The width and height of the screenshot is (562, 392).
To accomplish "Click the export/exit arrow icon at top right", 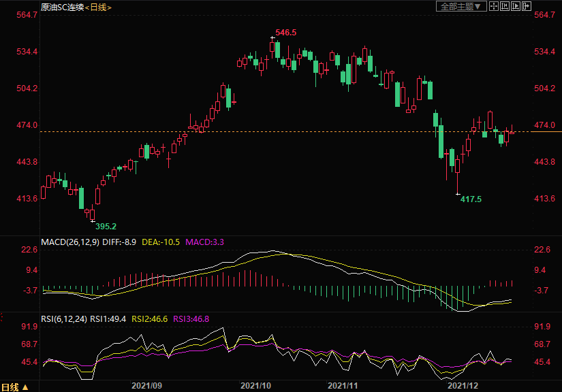I will [526, 6].
